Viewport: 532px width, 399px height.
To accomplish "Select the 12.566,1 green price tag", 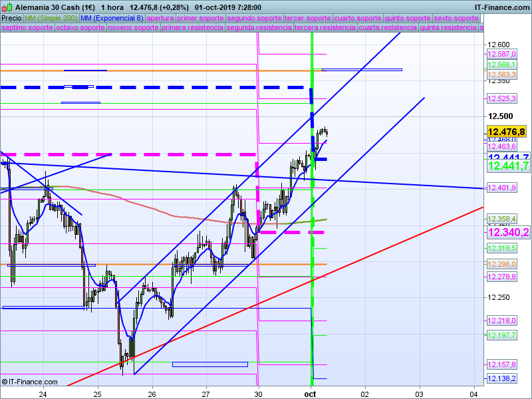I will [502, 65].
